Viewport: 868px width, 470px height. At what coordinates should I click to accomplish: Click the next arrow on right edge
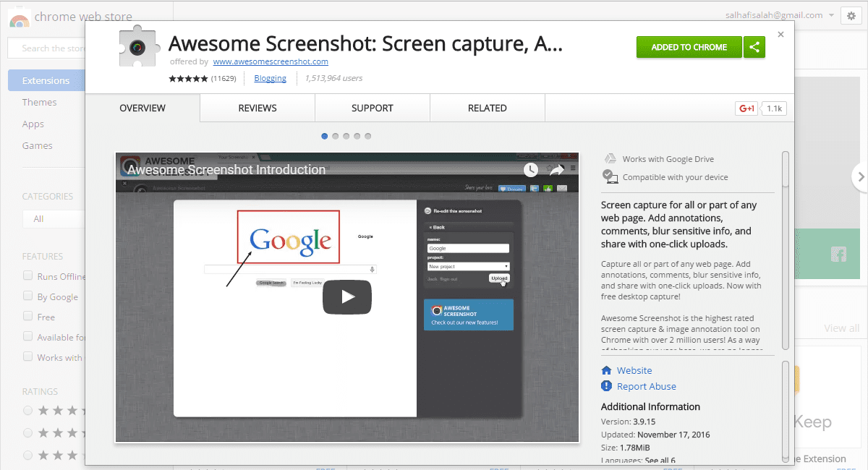click(x=860, y=176)
